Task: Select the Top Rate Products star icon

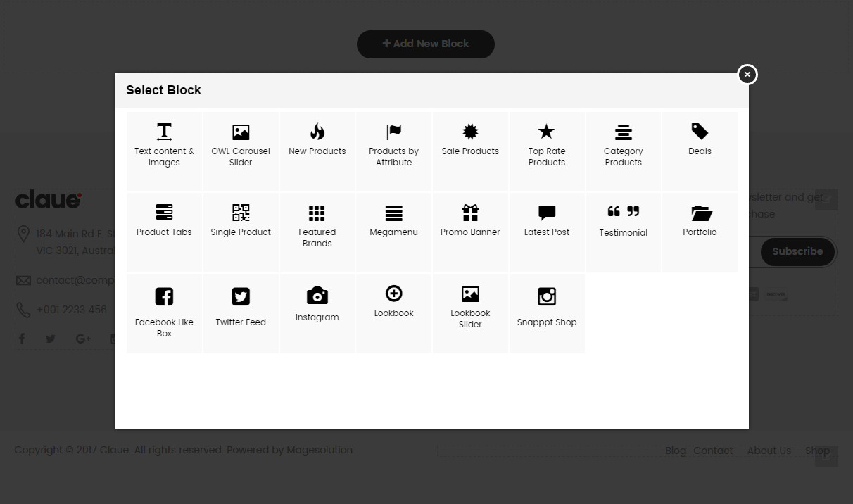Action: (x=547, y=132)
